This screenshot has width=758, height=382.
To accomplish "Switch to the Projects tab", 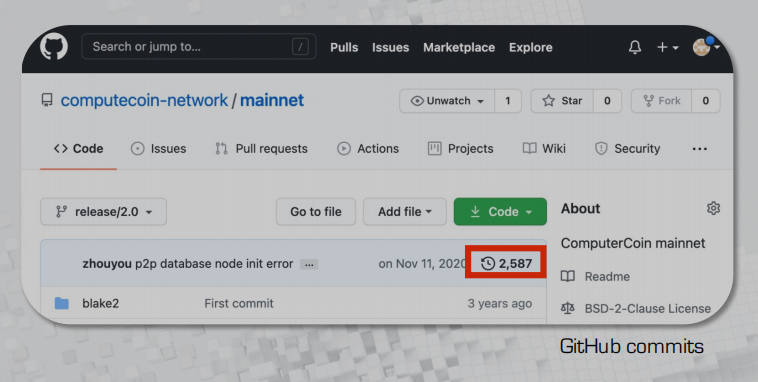I will (461, 148).
